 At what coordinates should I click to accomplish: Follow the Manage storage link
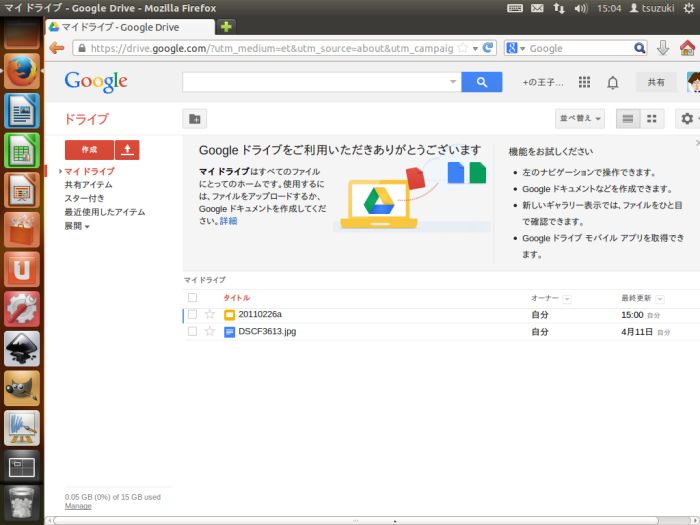(x=78, y=506)
